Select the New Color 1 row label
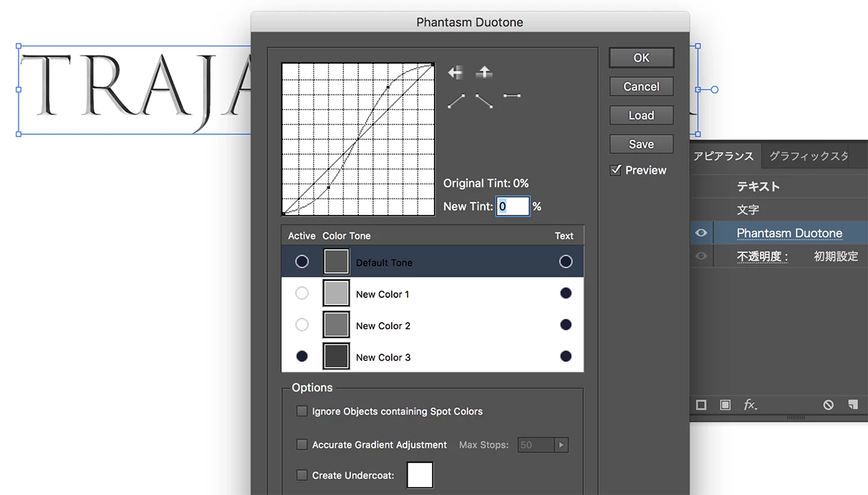Viewport: 868px width, 495px height. click(383, 294)
